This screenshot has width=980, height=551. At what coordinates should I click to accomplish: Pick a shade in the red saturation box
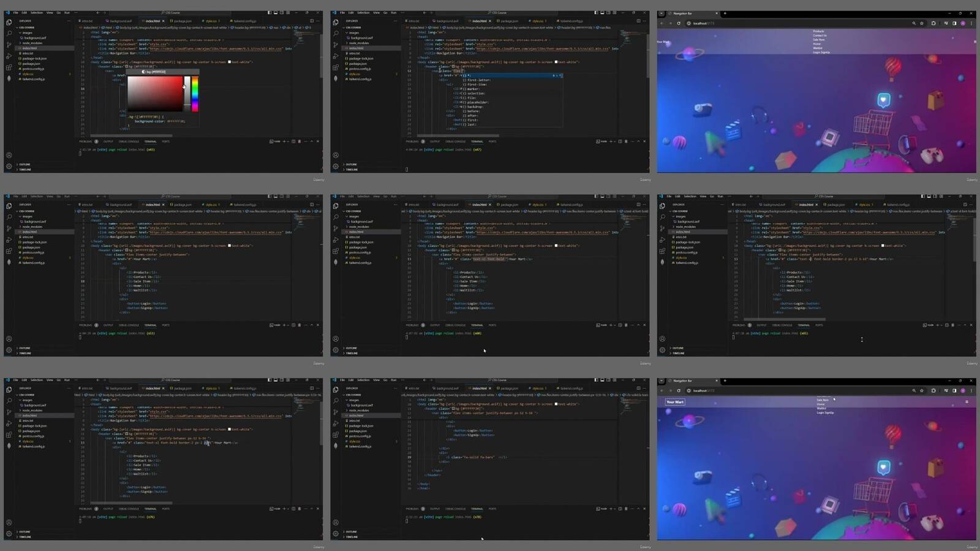click(156, 94)
